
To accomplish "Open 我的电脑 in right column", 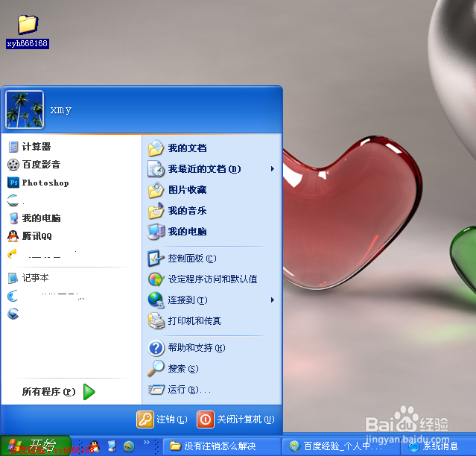I will pyautogui.click(x=177, y=232).
